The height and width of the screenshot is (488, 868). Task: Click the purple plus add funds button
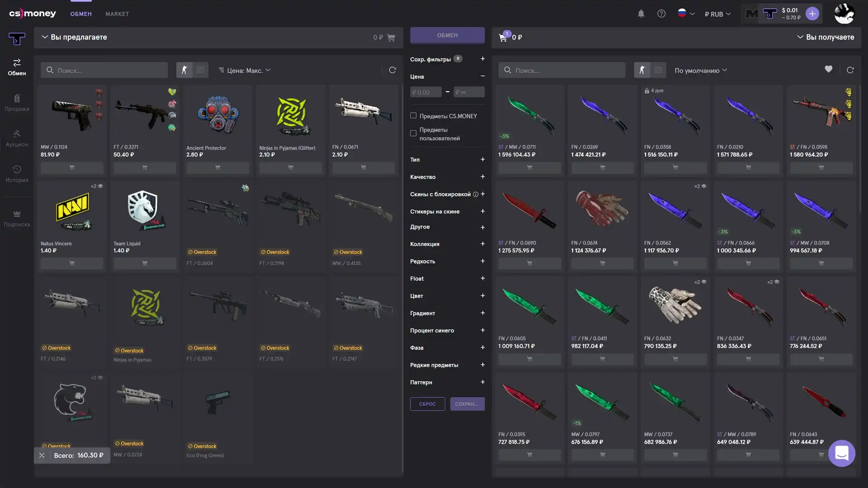812,14
